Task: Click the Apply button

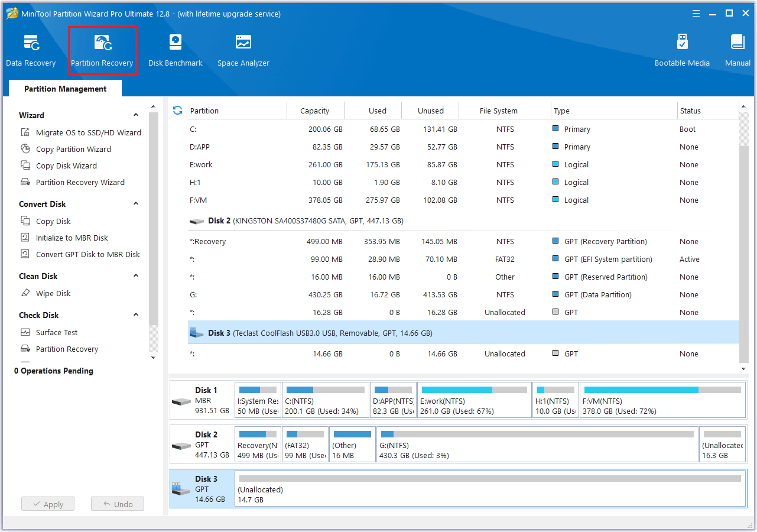Action: [48, 504]
